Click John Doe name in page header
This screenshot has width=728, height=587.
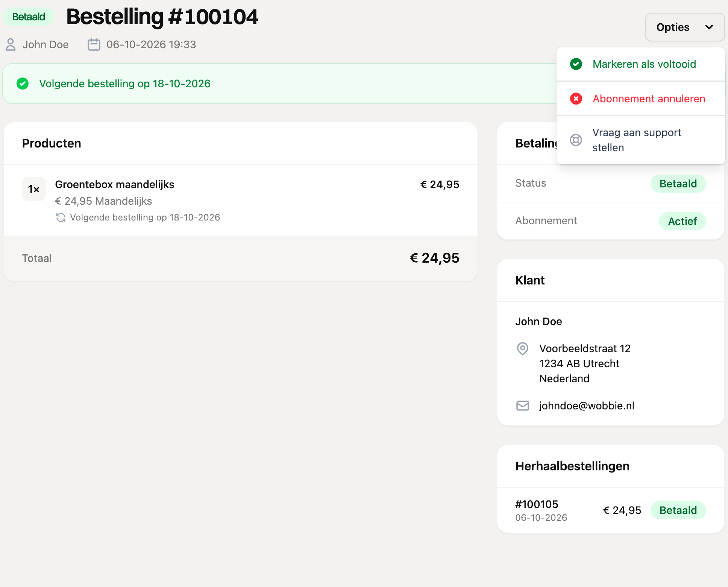[x=45, y=44]
